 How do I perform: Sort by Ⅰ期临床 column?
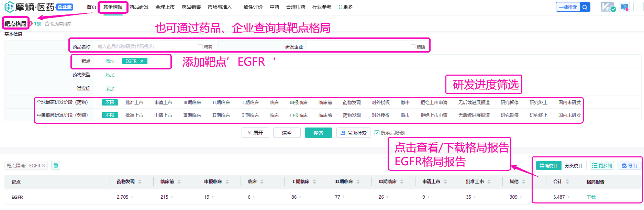click(x=314, y=182)
